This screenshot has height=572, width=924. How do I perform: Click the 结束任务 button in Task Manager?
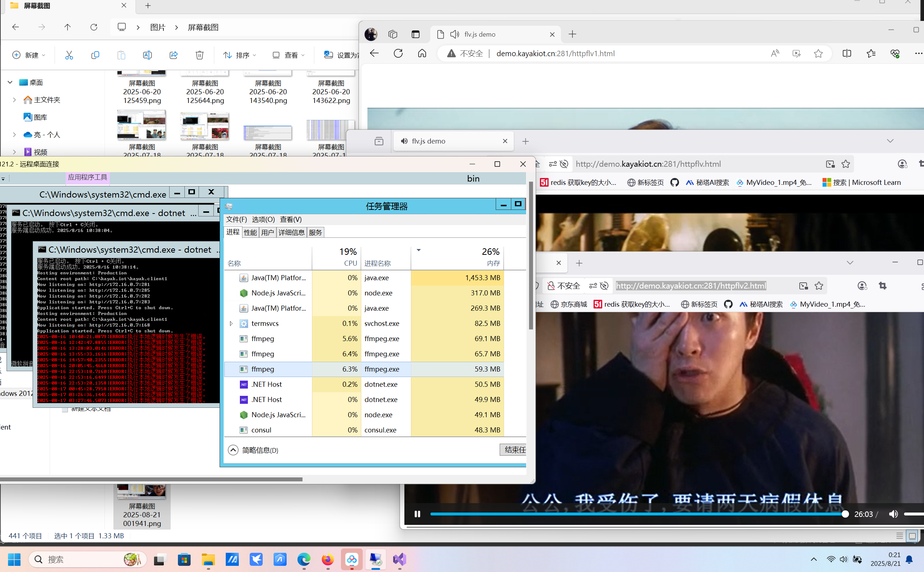[x=514, y=450]
